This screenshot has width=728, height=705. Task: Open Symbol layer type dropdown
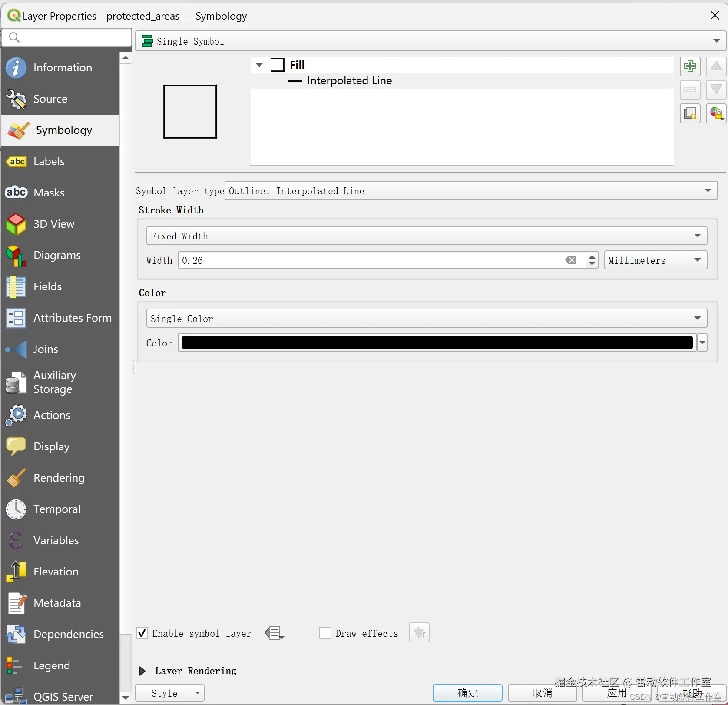point(471,191)
